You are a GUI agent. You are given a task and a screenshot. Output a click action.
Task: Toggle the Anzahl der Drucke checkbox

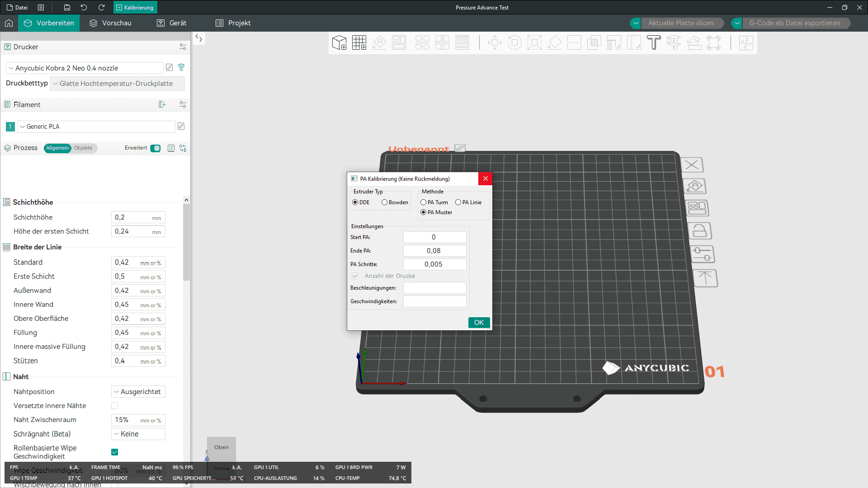coord(355,276)
